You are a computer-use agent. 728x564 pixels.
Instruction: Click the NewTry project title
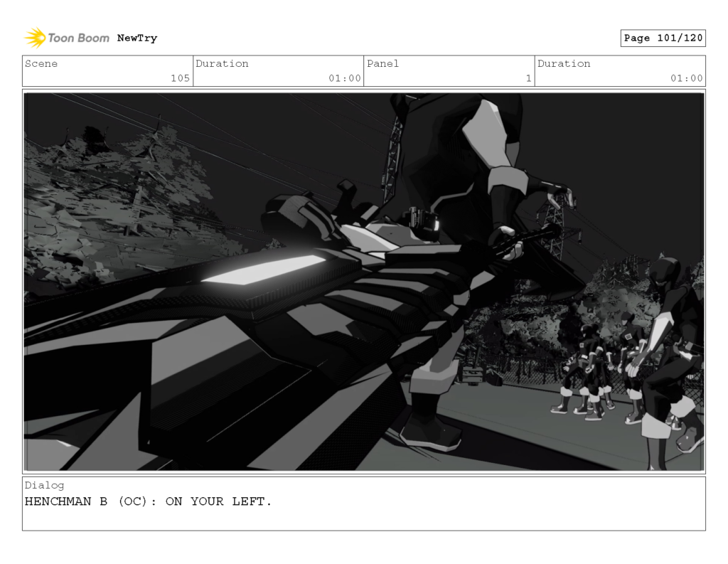[139, 38]
